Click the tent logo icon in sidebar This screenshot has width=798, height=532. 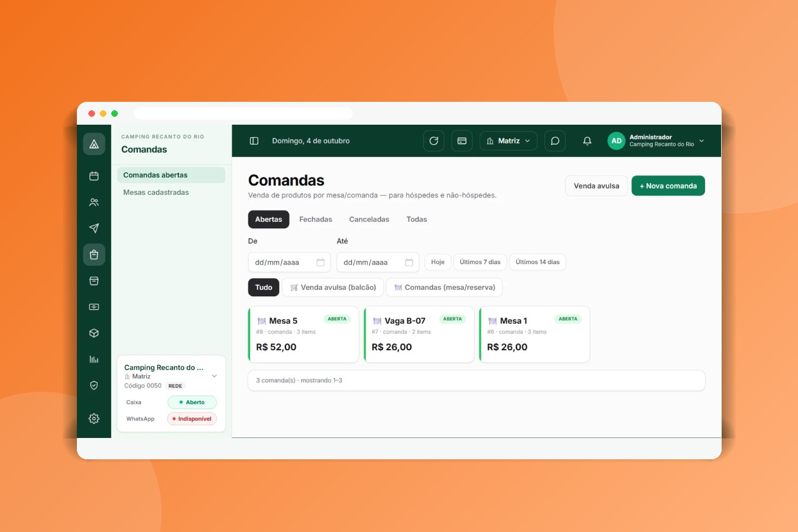click(x=94, y=144)
